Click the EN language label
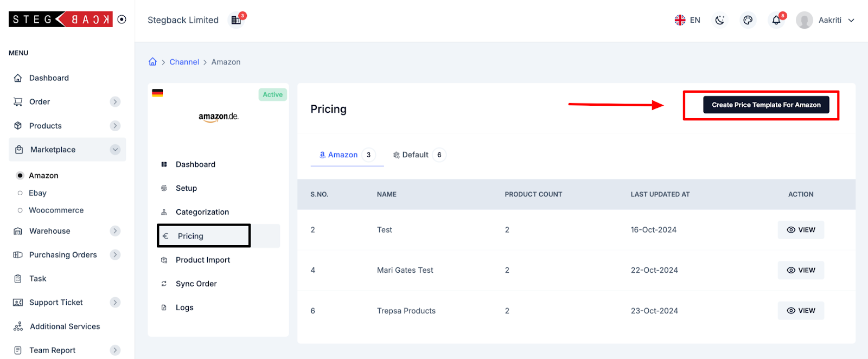 [695, 20]
